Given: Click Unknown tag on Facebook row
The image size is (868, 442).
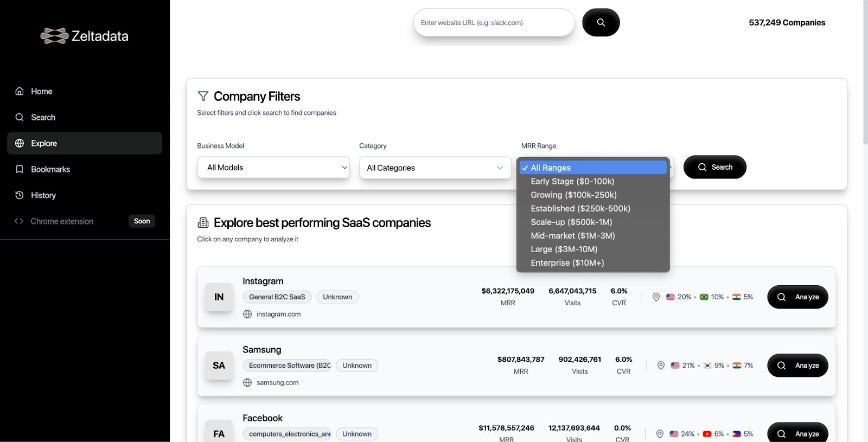Looking at the screenshot, I should click(x=357, y=434).
